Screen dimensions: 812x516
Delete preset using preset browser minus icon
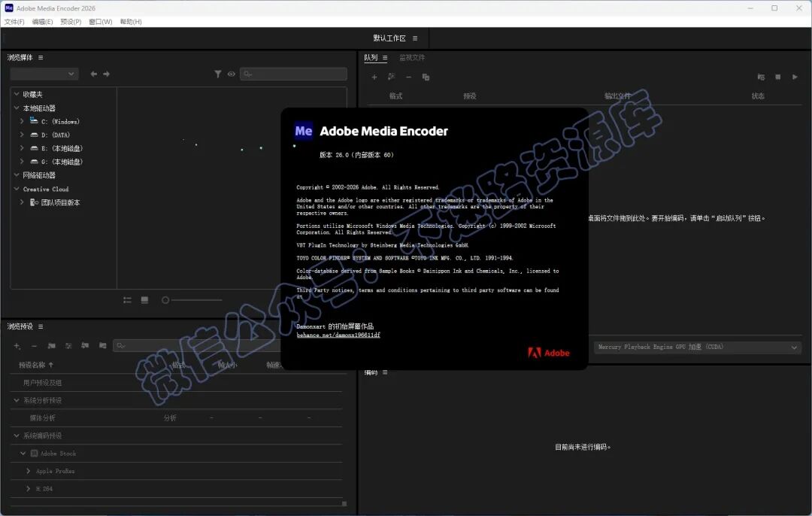(34, 345)
